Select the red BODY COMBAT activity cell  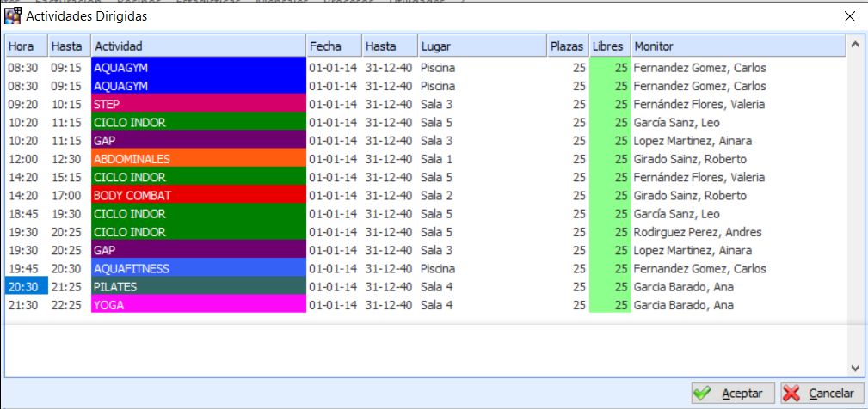click(198, 196)
